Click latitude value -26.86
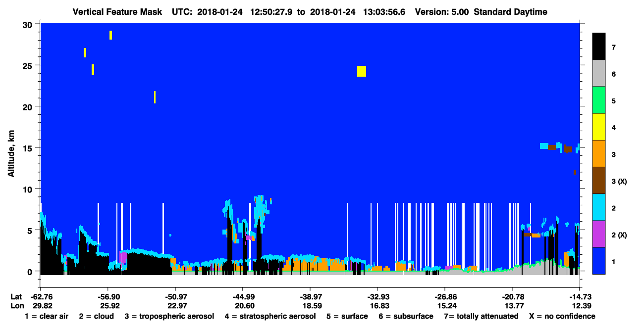Viewport: 644px width, 330px height. 445,297
